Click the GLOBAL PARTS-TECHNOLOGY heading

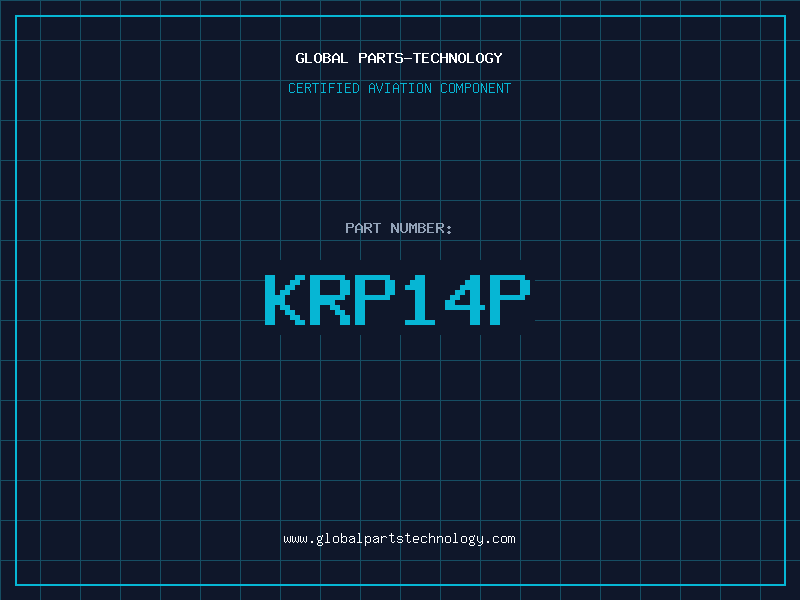click(399, 58)
